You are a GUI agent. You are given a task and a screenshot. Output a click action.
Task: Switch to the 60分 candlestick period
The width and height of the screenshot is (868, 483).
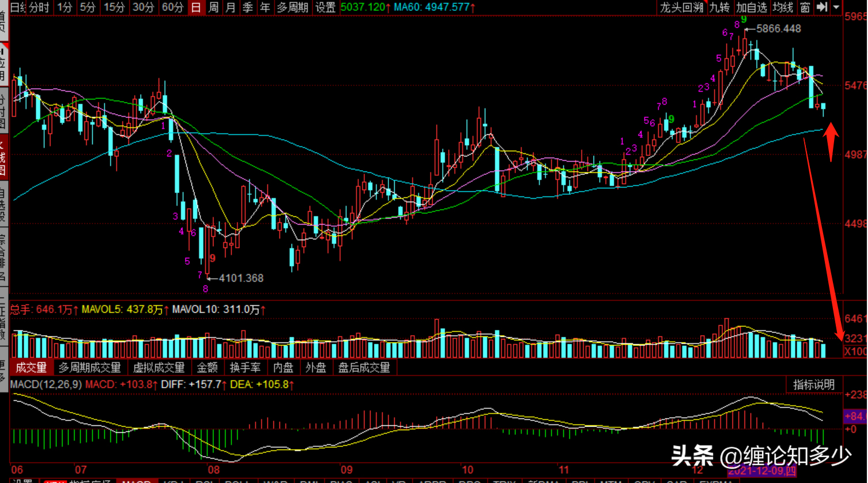coord(173,7)
